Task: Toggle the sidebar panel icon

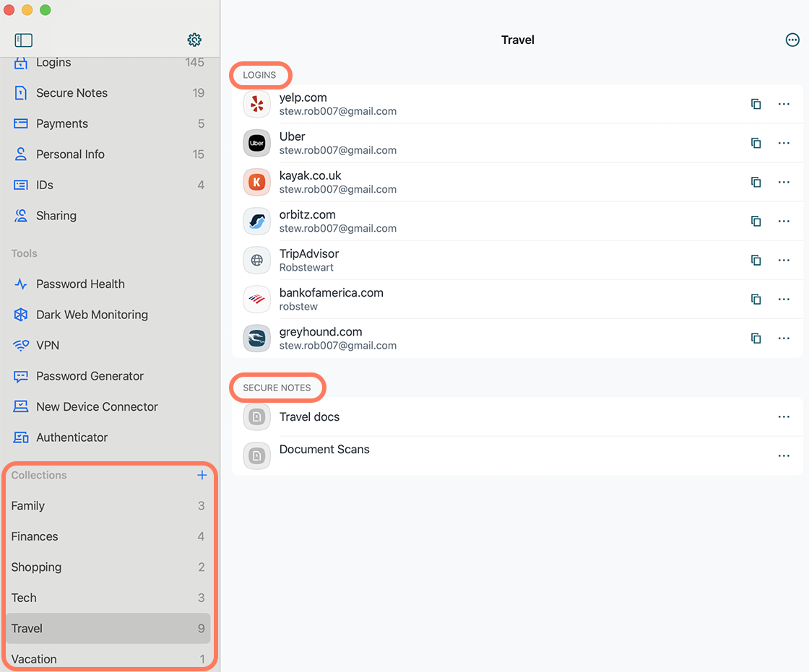Action: 23,40
